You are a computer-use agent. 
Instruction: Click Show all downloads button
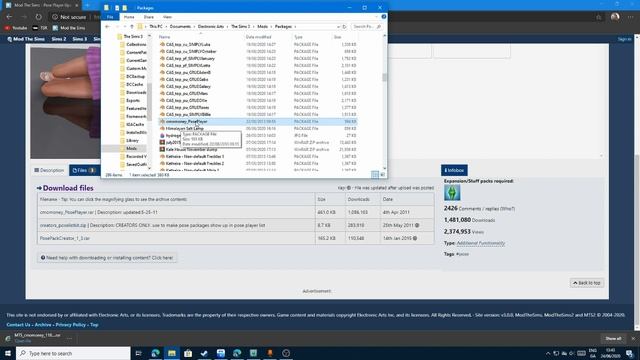click(613, 338)
